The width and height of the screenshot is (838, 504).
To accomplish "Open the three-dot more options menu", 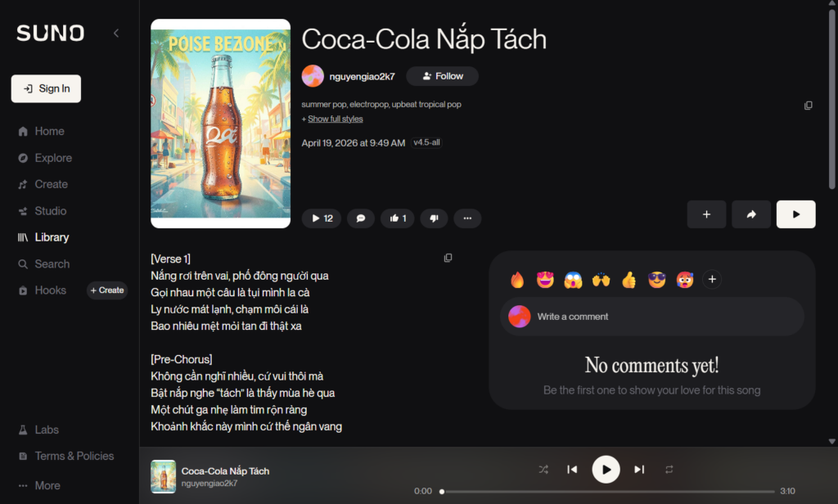I will click(467, 218).
